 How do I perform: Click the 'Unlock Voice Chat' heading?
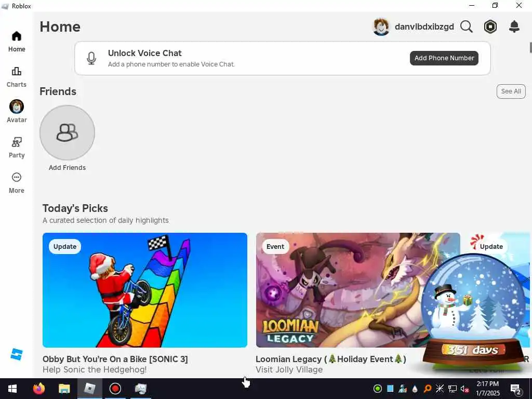[x=145, y=54]
